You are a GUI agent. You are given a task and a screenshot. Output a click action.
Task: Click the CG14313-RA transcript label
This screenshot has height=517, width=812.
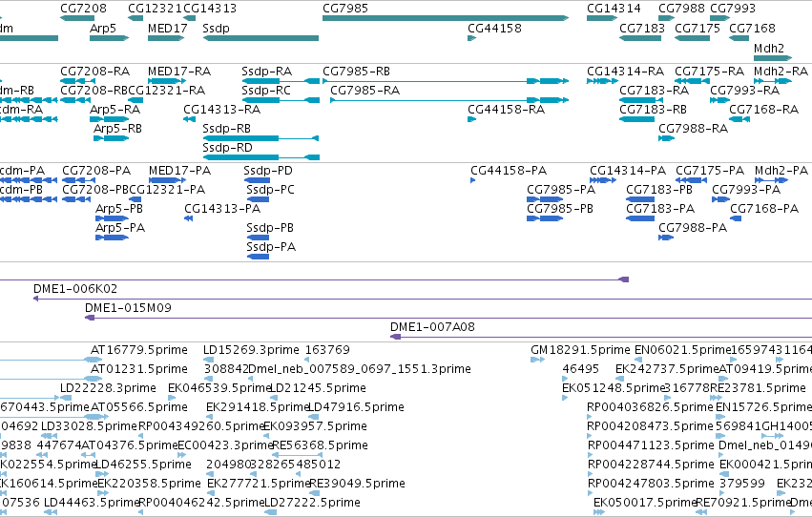pos(221,109)
